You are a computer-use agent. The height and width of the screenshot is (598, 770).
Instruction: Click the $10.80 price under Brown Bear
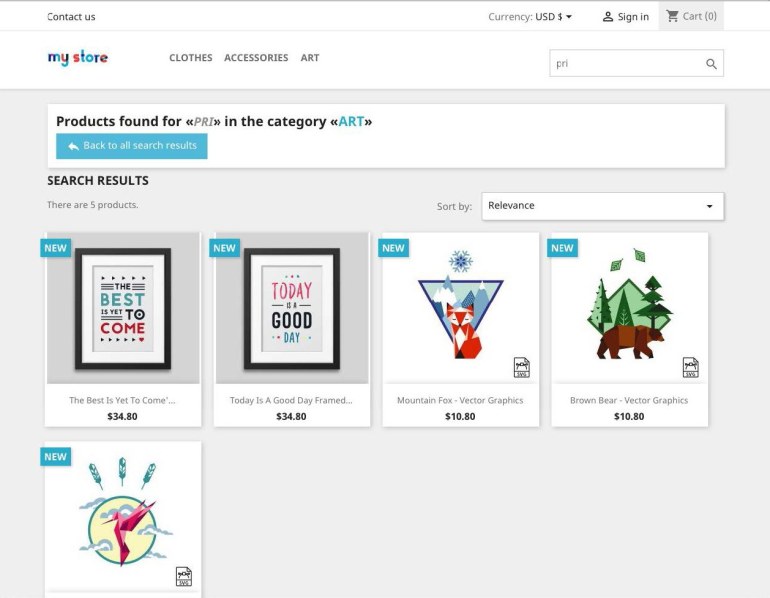[x=629, y=416]
